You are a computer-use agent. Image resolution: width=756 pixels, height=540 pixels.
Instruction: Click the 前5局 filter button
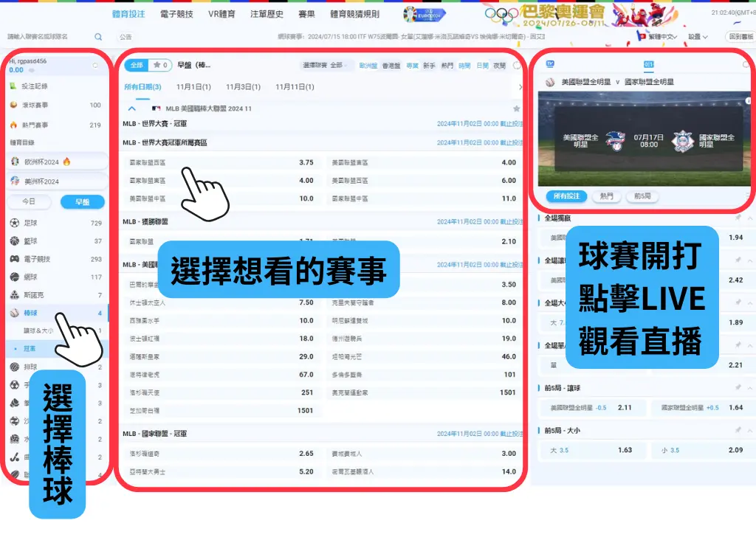[642, 196]
